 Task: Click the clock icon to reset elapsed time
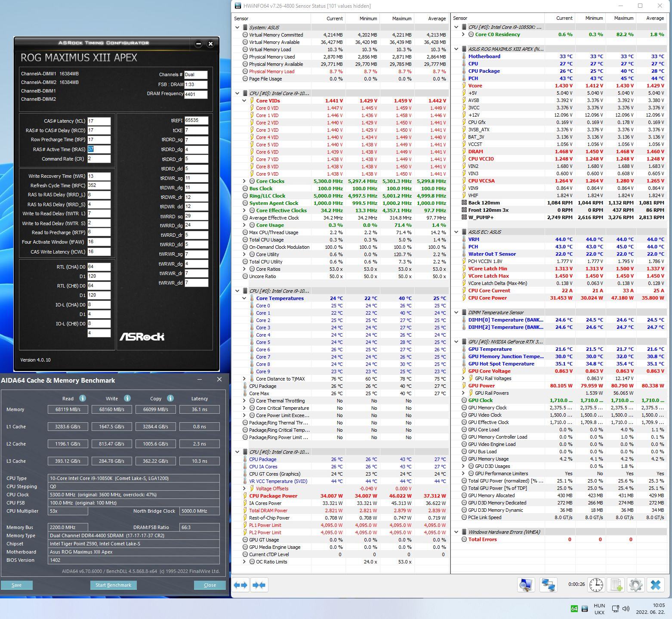coord(596,585)
